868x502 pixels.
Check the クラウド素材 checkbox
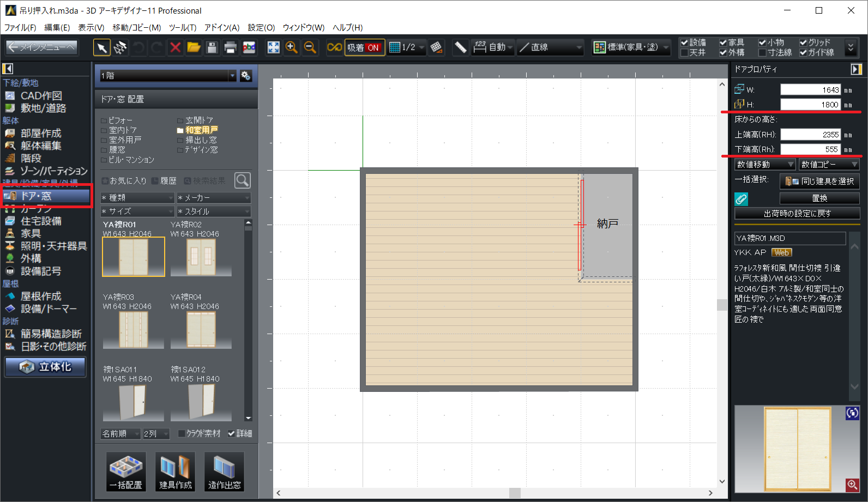click(182, 434)
